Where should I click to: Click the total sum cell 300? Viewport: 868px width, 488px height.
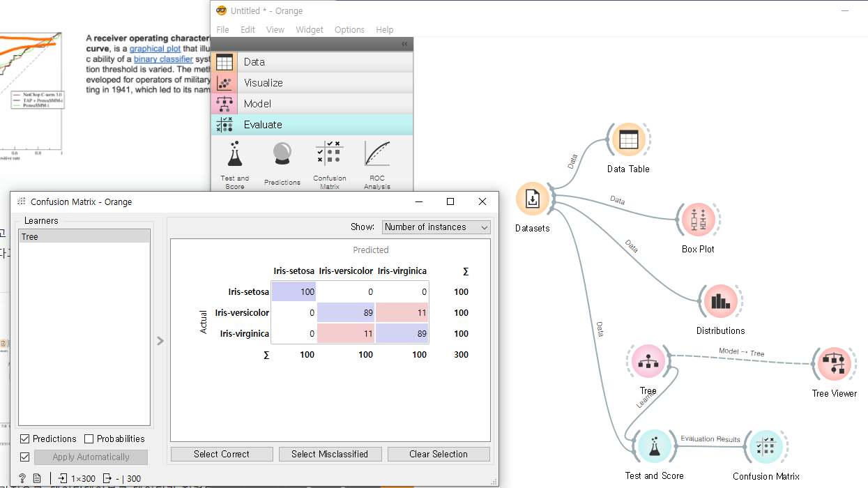[461, 355]
